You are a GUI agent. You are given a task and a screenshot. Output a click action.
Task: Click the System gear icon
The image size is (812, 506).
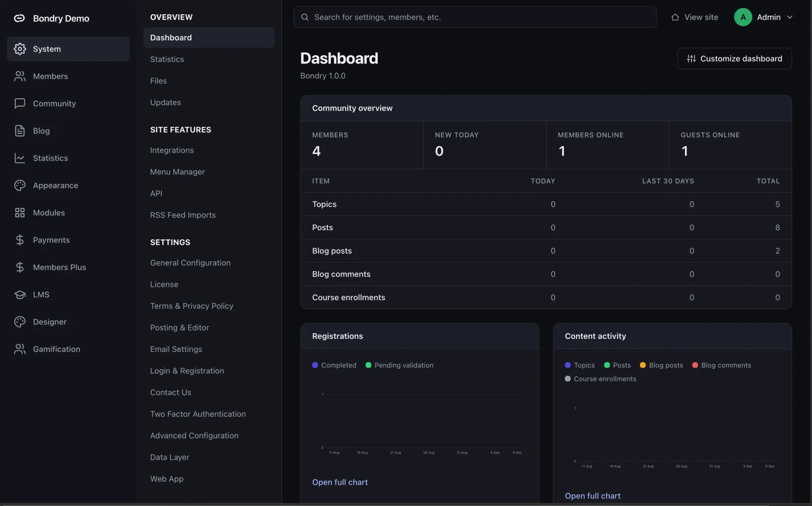coord(20,49)
